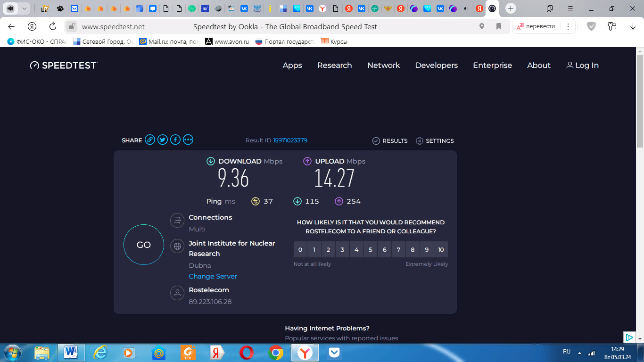Select rating 0 for Rostelecom
This screenshot has width=644, height=362.
click(300, 249)
